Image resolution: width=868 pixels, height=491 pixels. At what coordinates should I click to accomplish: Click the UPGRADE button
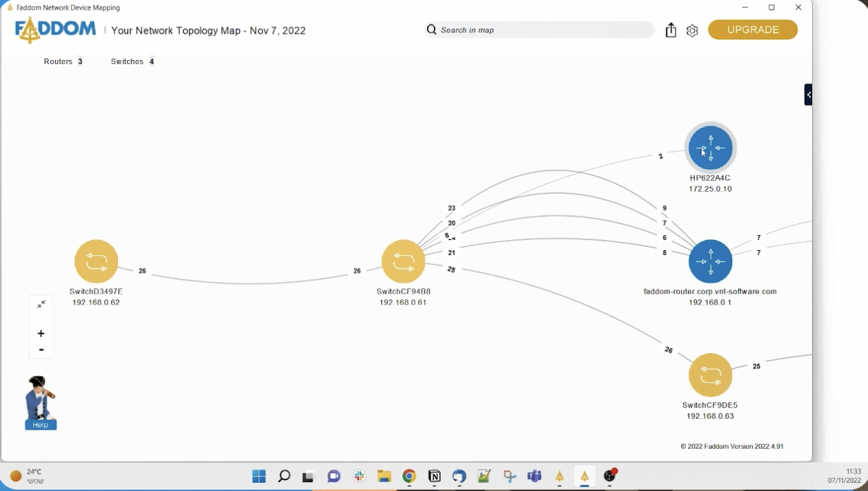753,30
